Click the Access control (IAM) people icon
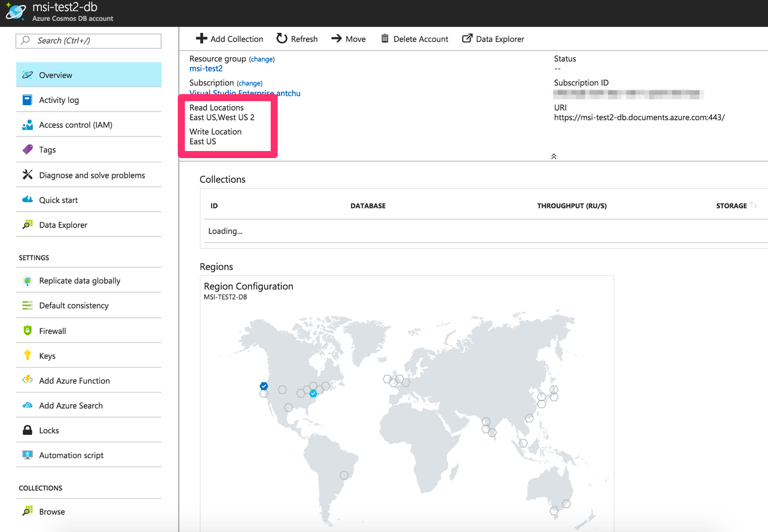 27,125
